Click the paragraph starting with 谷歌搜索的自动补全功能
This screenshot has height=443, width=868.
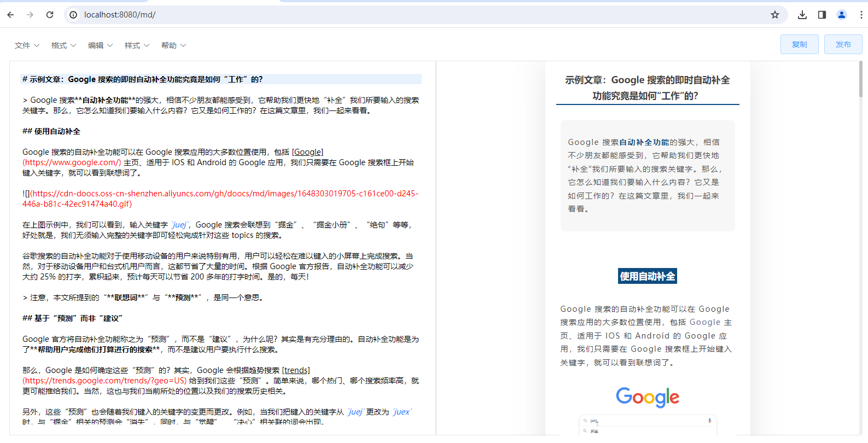click(x=219, y=266)
